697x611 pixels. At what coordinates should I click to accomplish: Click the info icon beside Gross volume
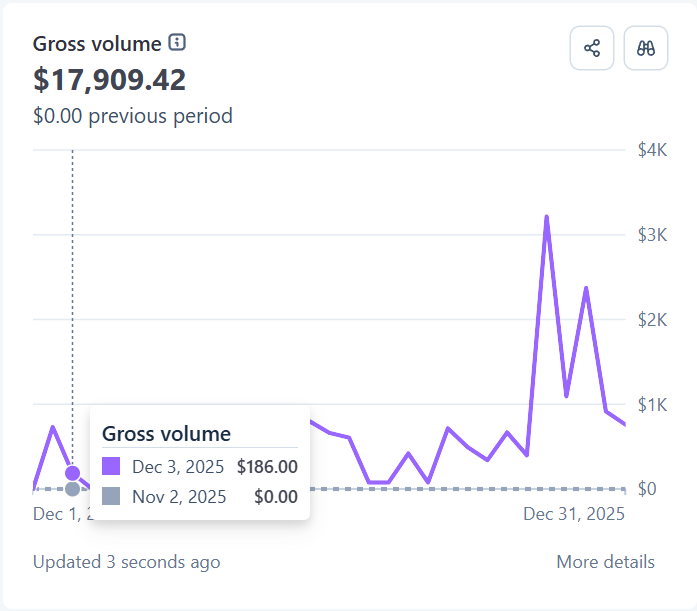pos(177,43)
